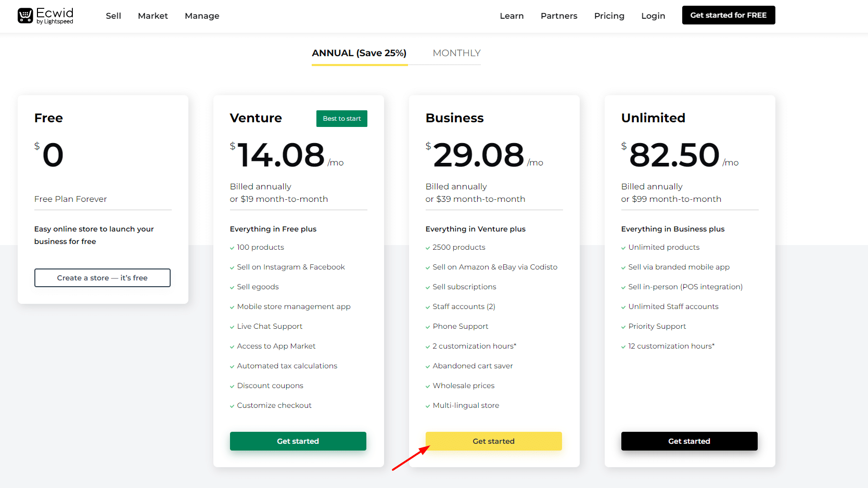The image size is (868, 488).
Task: Click the Best to start badge
Action: pos(341,119)
